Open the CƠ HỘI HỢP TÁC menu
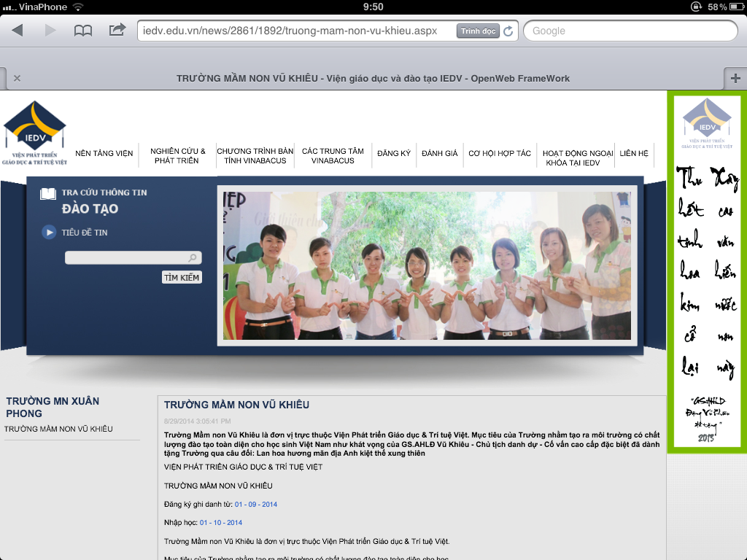Screen dimensions: 747x560 (x=499, y=153)
